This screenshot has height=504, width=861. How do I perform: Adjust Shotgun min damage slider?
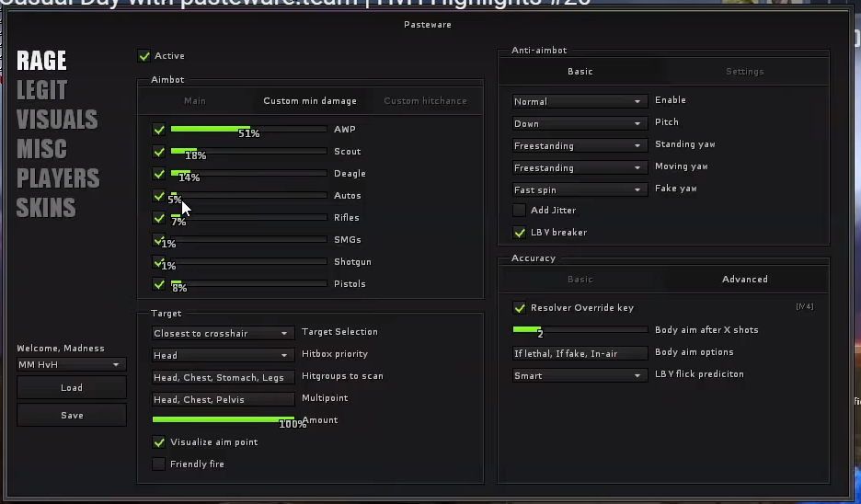(248, 261)
